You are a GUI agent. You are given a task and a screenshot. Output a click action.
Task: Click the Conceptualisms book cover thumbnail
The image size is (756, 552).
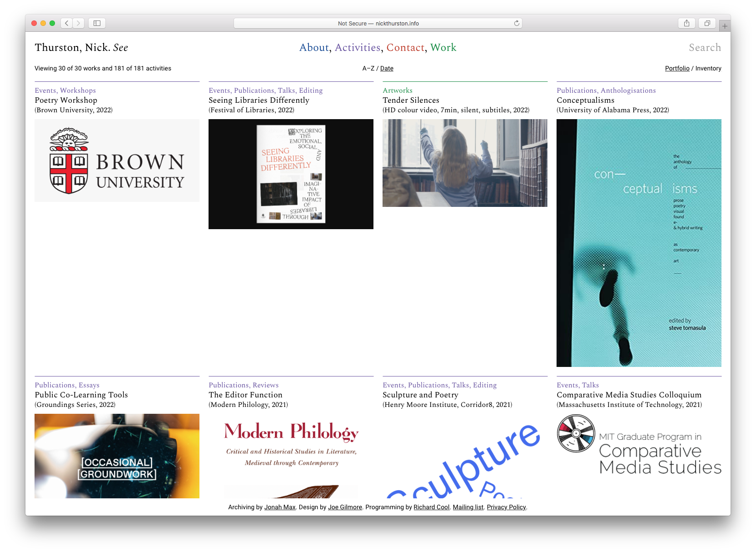click(638, 243)
